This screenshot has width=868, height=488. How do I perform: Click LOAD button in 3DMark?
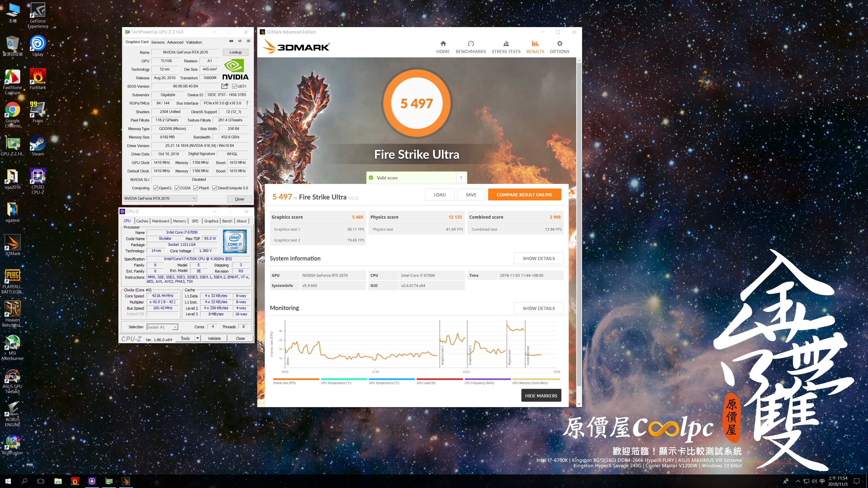(x=440, y=195)
